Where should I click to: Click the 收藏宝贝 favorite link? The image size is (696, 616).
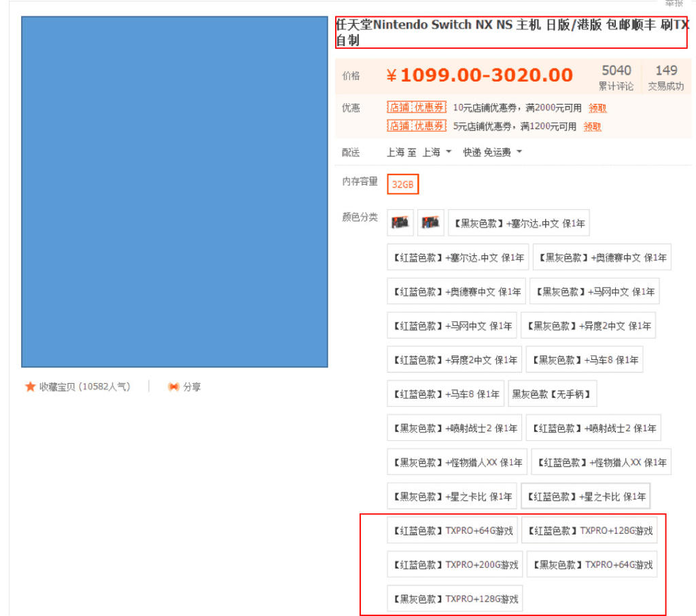tap(84, 386)
